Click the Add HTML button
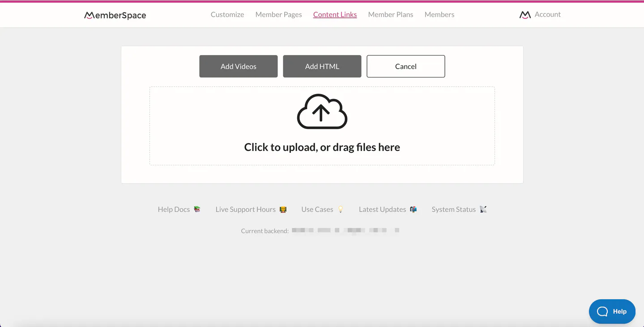Viewport: 644px width, 327px height. [x=322, y=66]
